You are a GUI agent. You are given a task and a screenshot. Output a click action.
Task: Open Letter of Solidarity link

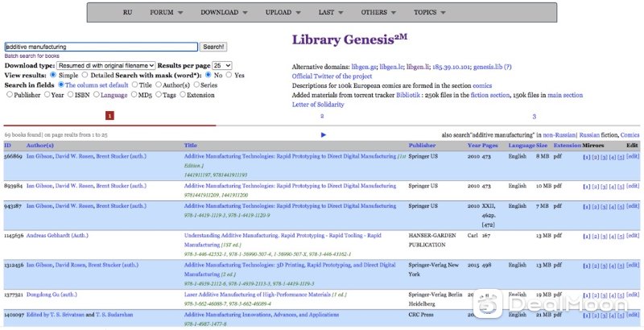(x=318, y=105)
